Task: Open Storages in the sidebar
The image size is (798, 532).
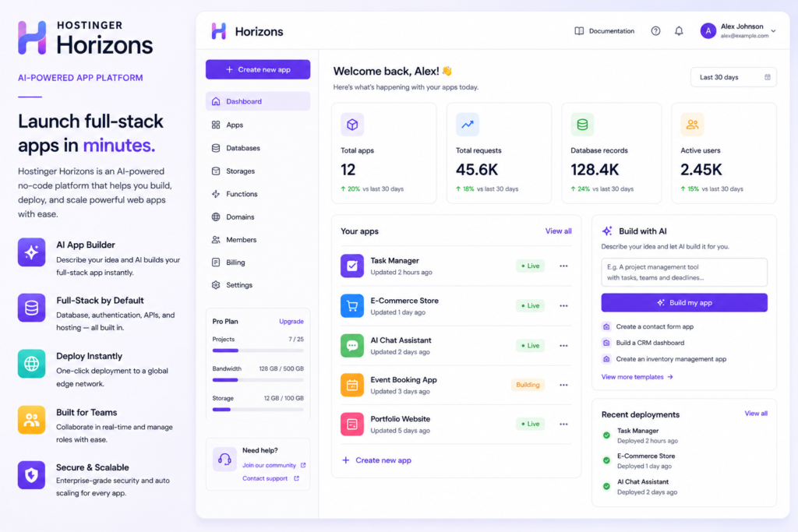Action: (258, 171)
